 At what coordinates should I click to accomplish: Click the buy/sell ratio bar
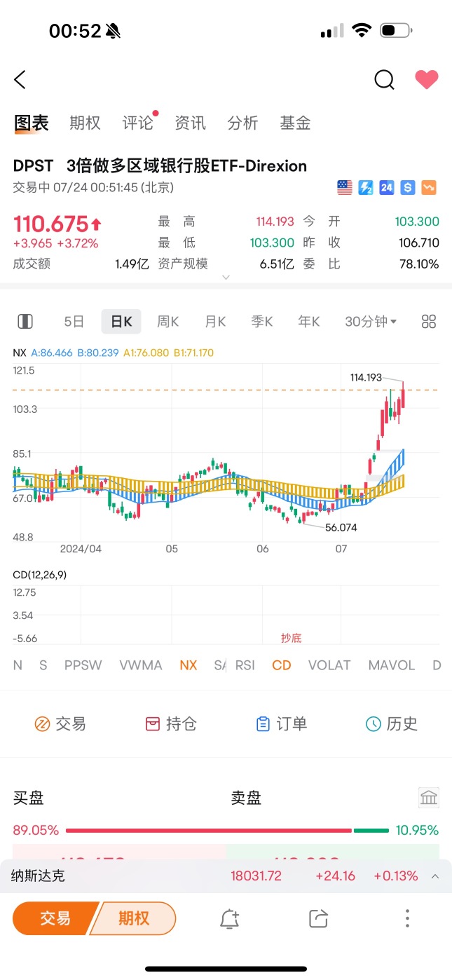[x=226, y=831]
